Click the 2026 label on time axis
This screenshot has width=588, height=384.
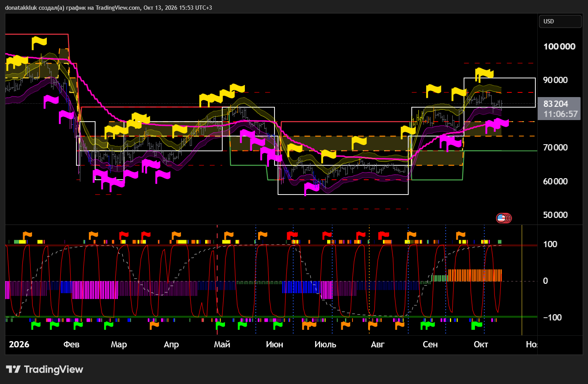click(x=19, y=344)
